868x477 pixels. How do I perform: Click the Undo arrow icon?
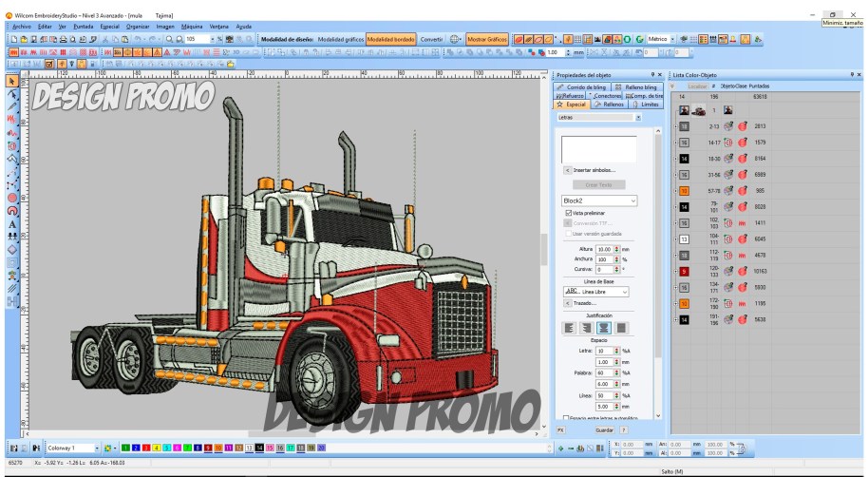[138, 39]
